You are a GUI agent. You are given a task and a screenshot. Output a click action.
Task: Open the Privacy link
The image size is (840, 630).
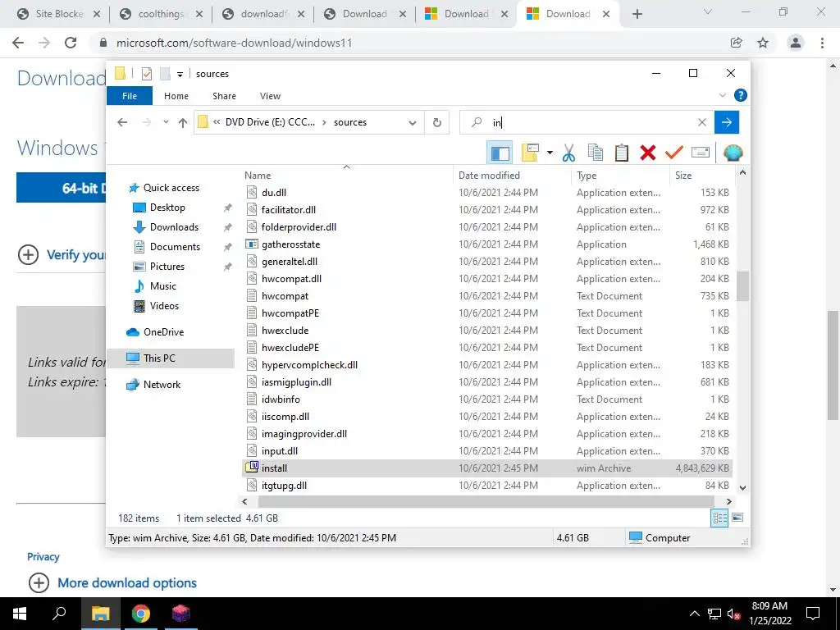pyautogui.click(x=43, y=557)
